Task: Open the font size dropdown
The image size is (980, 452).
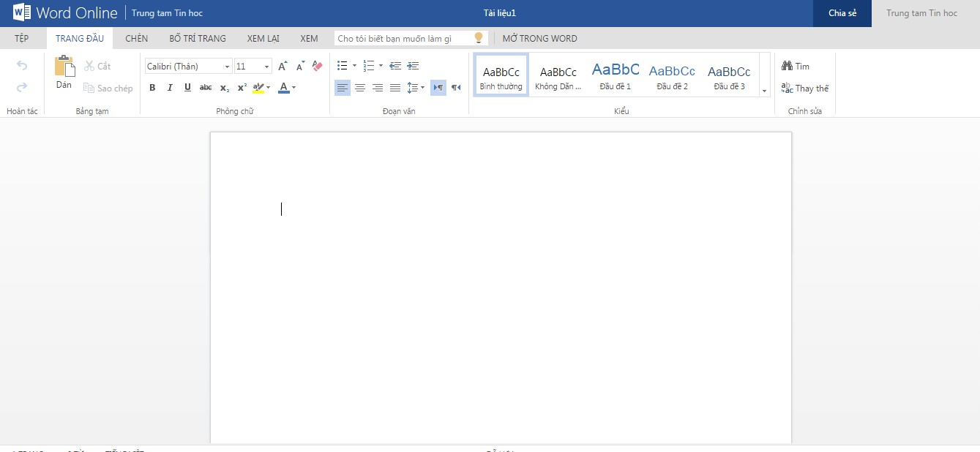Action: tap(266, 66)
